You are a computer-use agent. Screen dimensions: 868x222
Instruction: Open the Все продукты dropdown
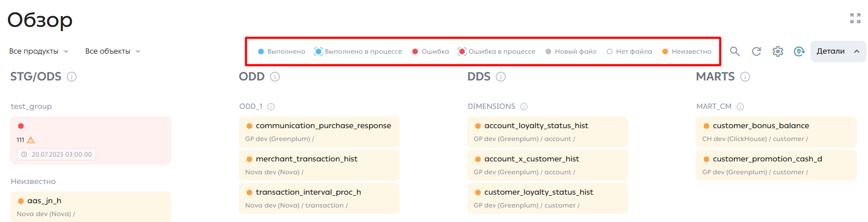pyautogui.click(x=39, y=51)
